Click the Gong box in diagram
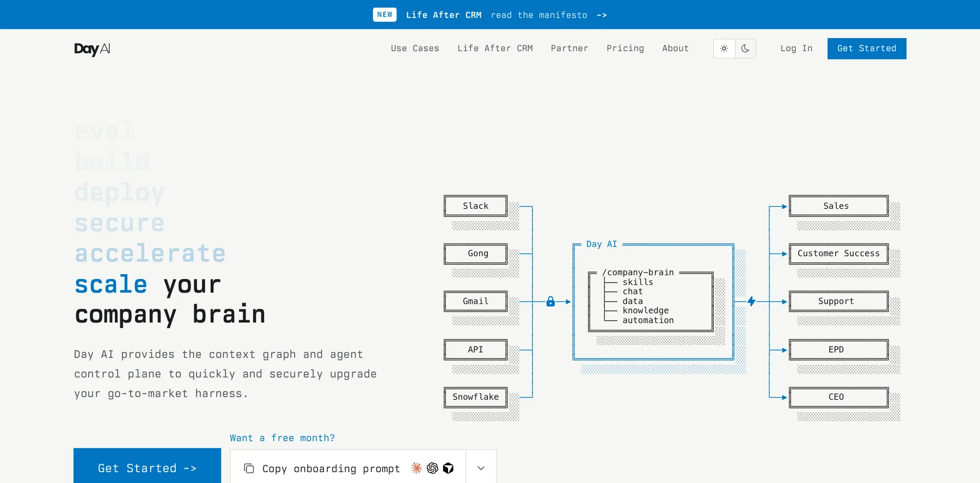 coord(476,253)
